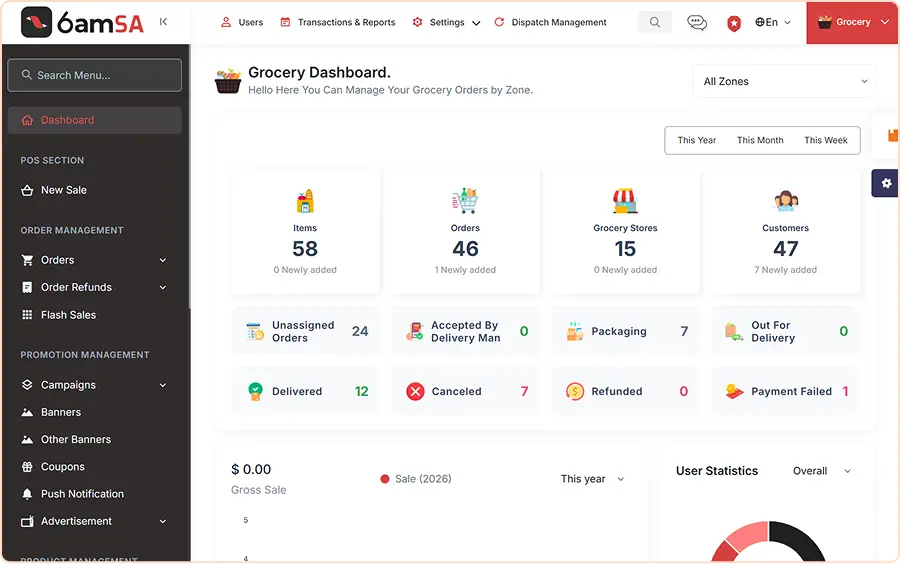Open the This year sales dropdown
The height and width of the screenshot is (564, 900).
592,479
